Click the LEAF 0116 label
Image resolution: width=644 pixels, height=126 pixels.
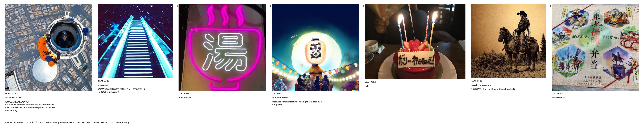coord(10,94)
